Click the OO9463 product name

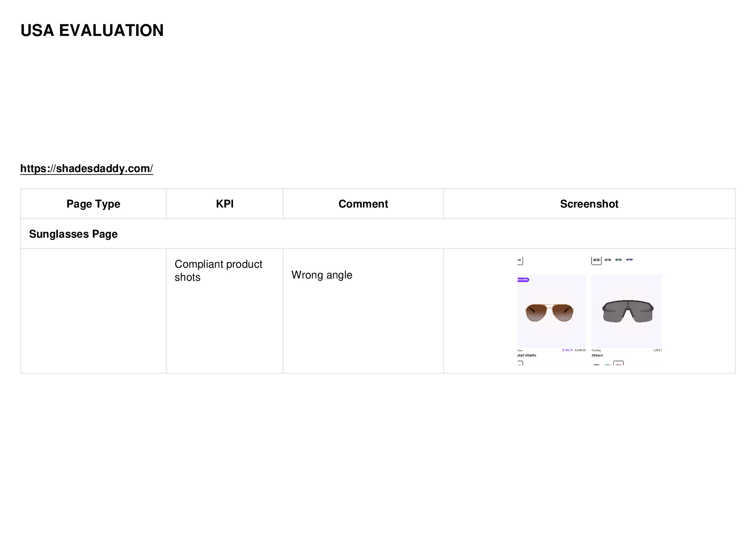click(x=597, y=355)
